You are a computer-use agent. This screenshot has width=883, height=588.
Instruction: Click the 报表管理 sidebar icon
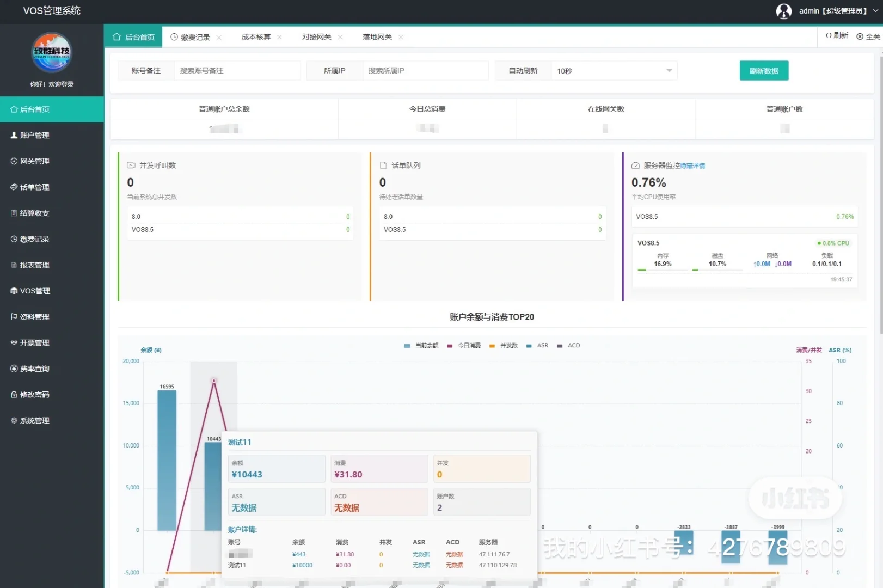14,265
